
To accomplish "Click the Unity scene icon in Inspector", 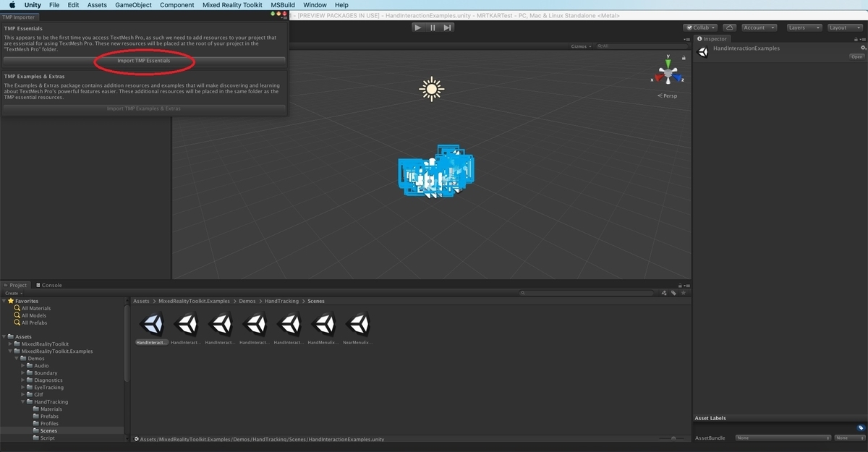I will (702, 52).
